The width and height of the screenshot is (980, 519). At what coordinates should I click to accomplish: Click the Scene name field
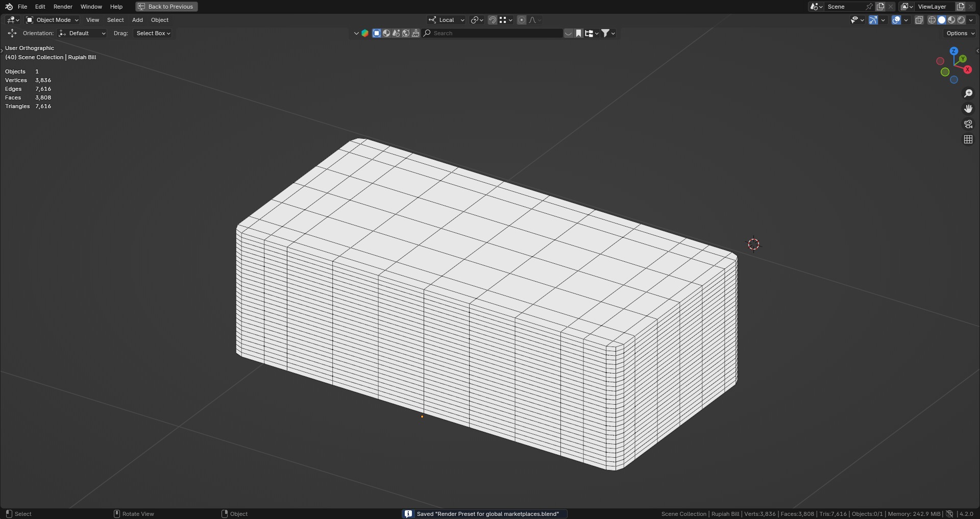844,7
